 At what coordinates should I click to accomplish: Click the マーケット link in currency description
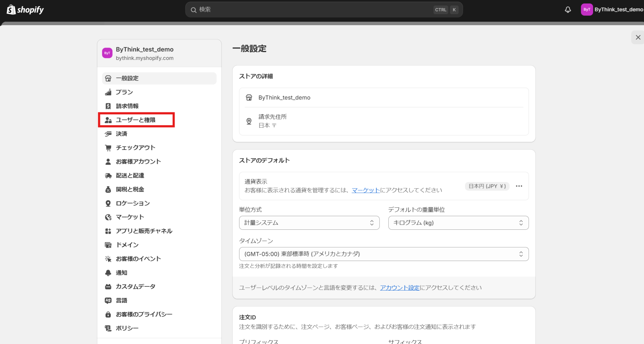[365, 190]
